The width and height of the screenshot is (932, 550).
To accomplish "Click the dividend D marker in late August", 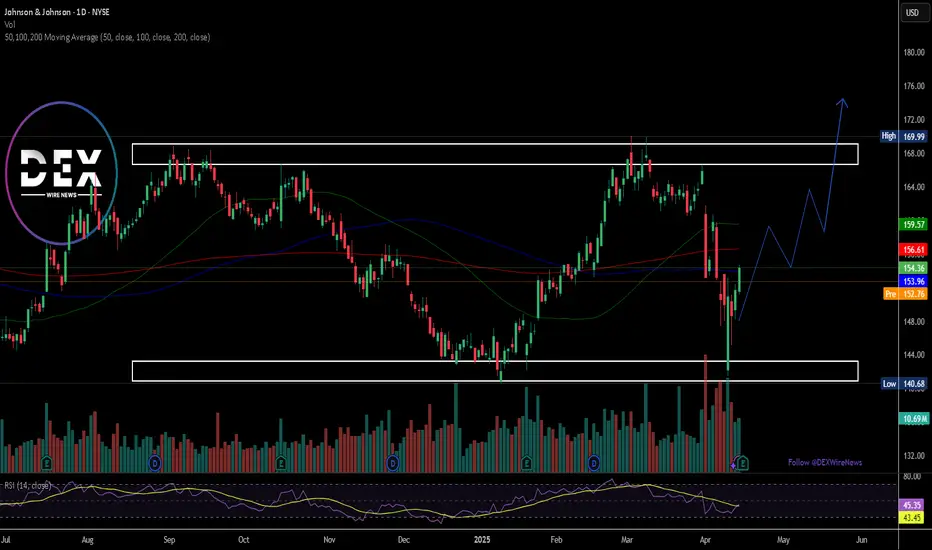I will click(x=155, y=463).
